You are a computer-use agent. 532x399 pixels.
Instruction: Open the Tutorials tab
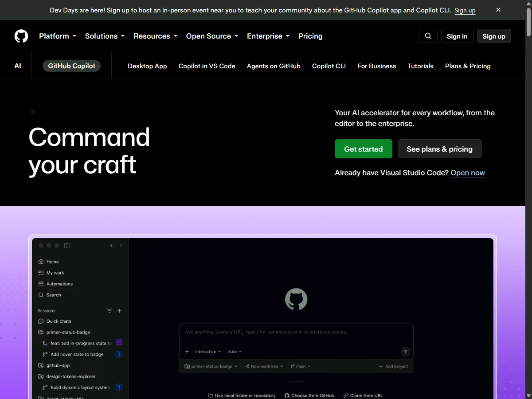(421, 66)
